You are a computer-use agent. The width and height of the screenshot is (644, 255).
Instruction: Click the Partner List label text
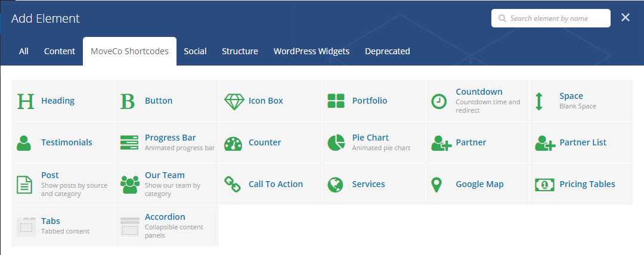pos(583,142)
